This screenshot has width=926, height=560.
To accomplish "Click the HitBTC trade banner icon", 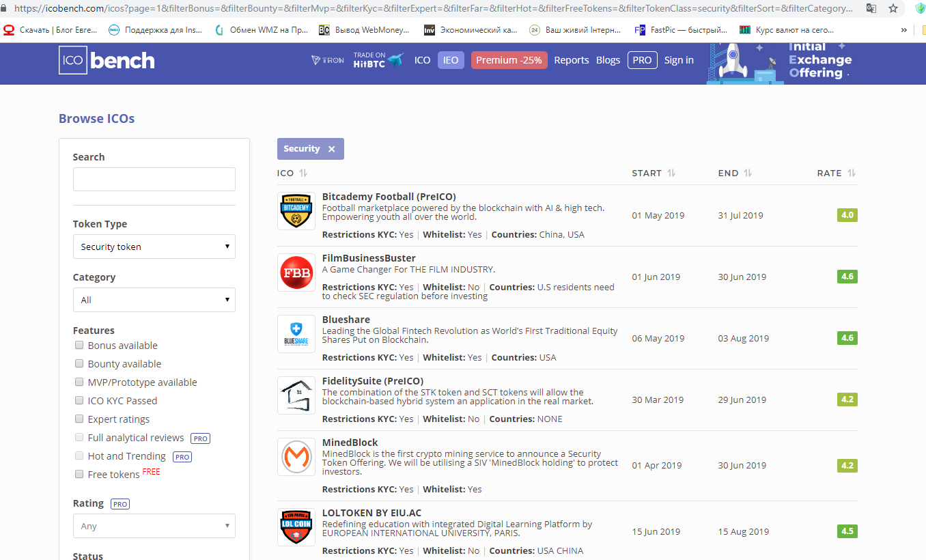I will coord(378,60).
